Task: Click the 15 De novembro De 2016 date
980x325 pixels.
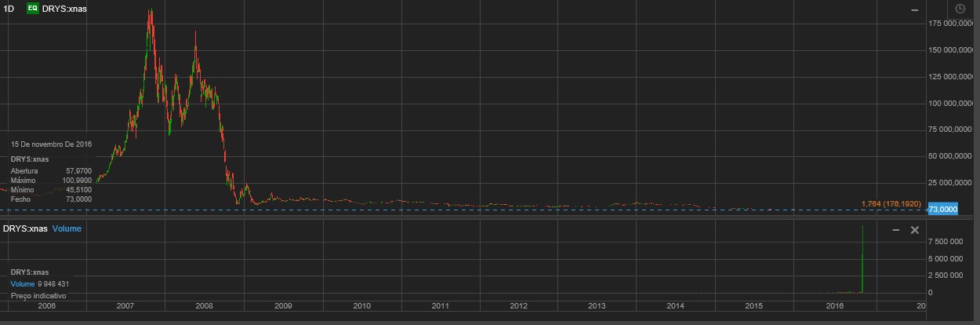Action: point(52,144)
